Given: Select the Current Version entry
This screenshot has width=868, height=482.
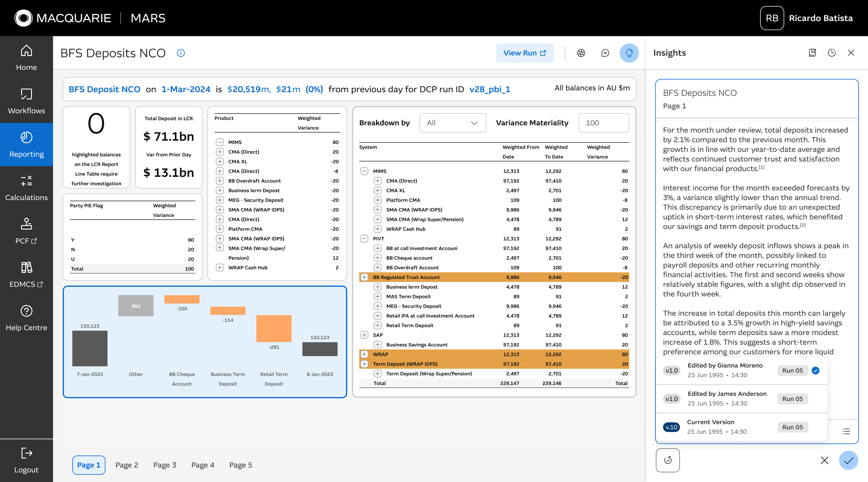Looking at the screenshot, I should click(x=742, y=427).
